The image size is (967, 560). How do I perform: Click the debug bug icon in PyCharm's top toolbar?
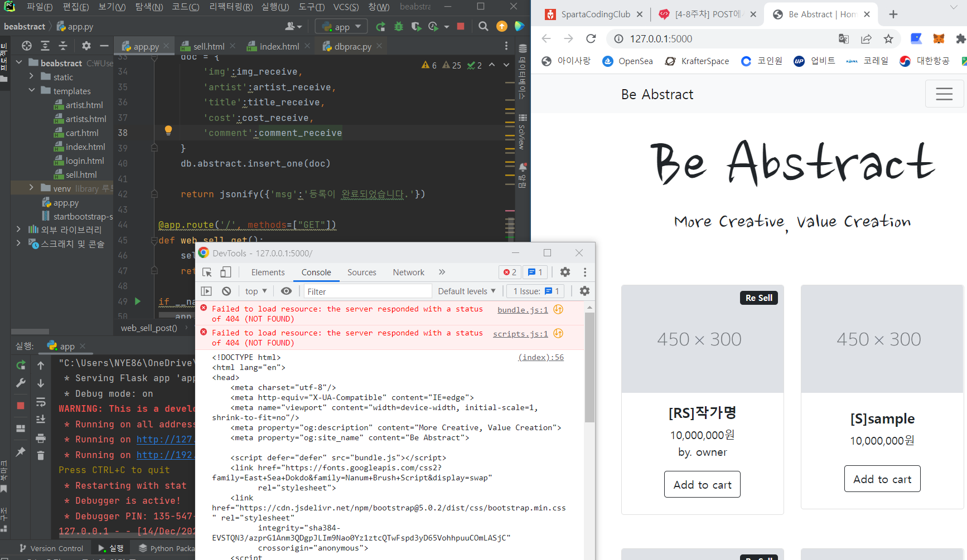pyautogui.click(x=398, y=26)
